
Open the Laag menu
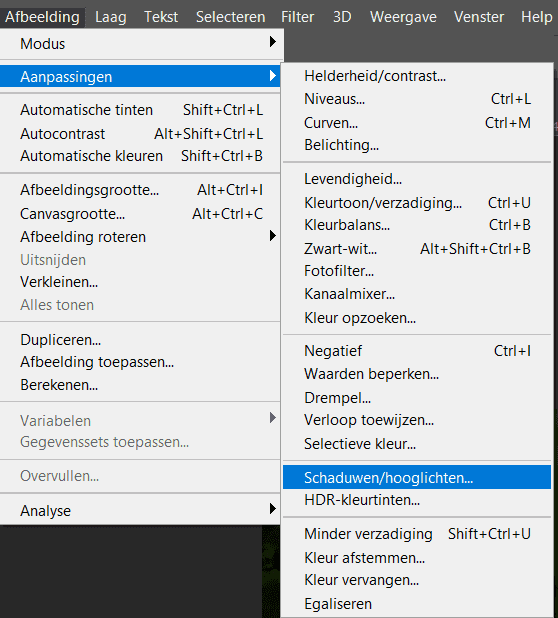point(111,17)
